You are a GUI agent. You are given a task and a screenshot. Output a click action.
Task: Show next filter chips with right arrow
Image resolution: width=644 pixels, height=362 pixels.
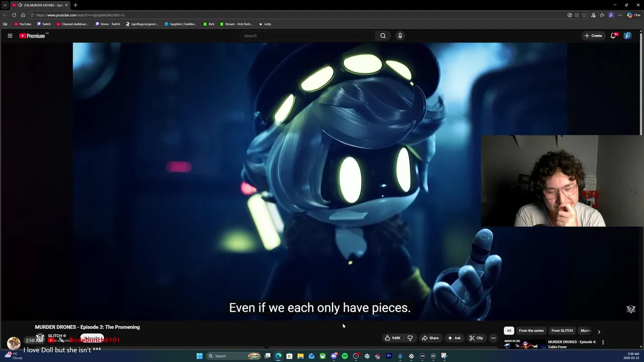point(599,331)
